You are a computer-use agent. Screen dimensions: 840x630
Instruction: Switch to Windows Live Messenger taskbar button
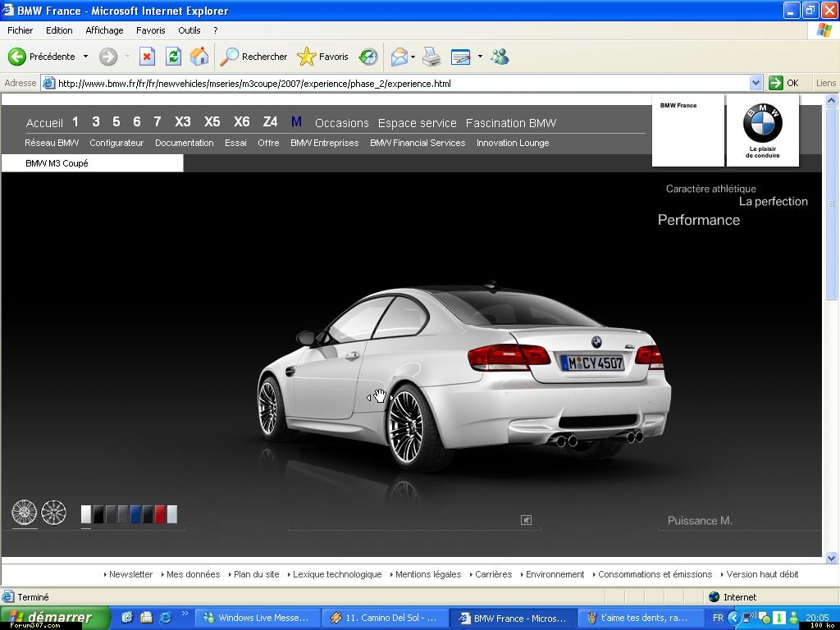[256, 618]
